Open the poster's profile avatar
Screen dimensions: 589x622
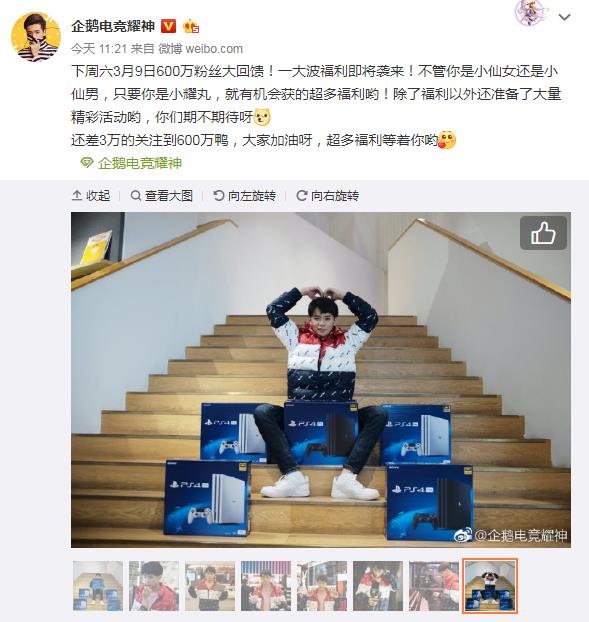pyautogui.click(x=36, y=37)
